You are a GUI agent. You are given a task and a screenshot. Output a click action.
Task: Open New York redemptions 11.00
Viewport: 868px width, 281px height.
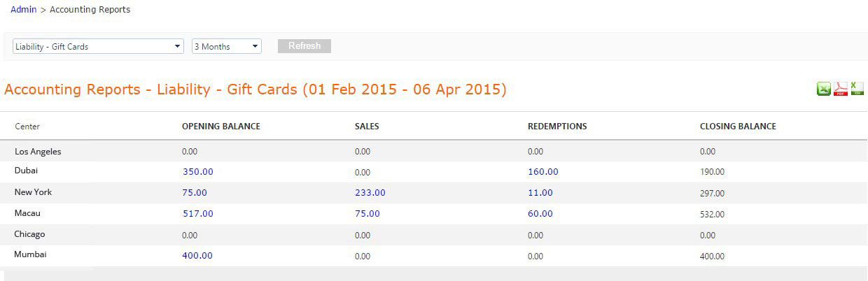540,192
